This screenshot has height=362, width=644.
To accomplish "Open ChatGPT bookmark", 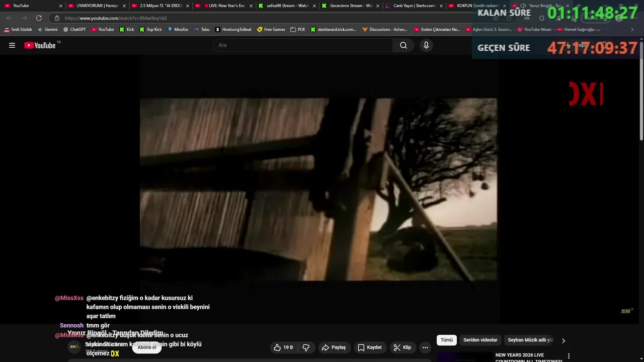I will pyautogui.click(x=74, y=30).
